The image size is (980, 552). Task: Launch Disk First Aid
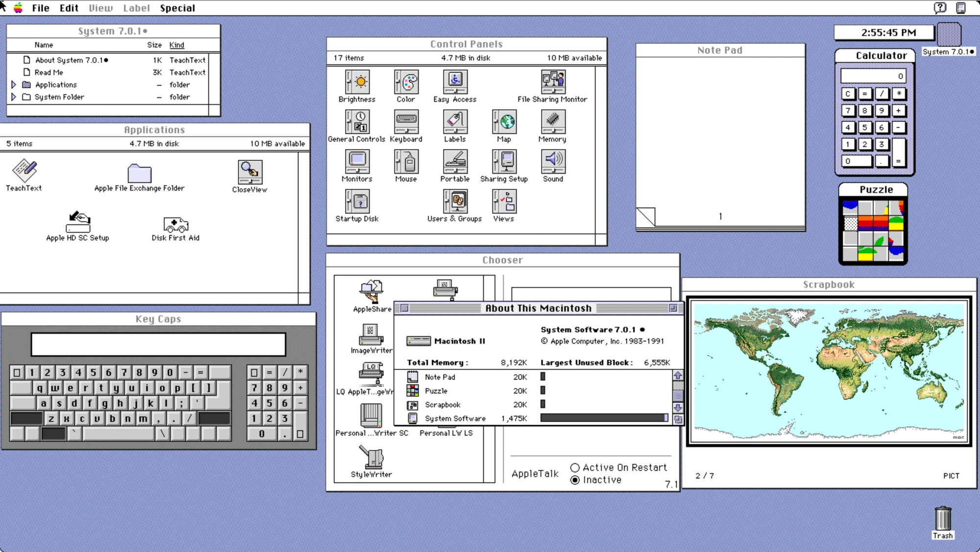tap(175, 225)
